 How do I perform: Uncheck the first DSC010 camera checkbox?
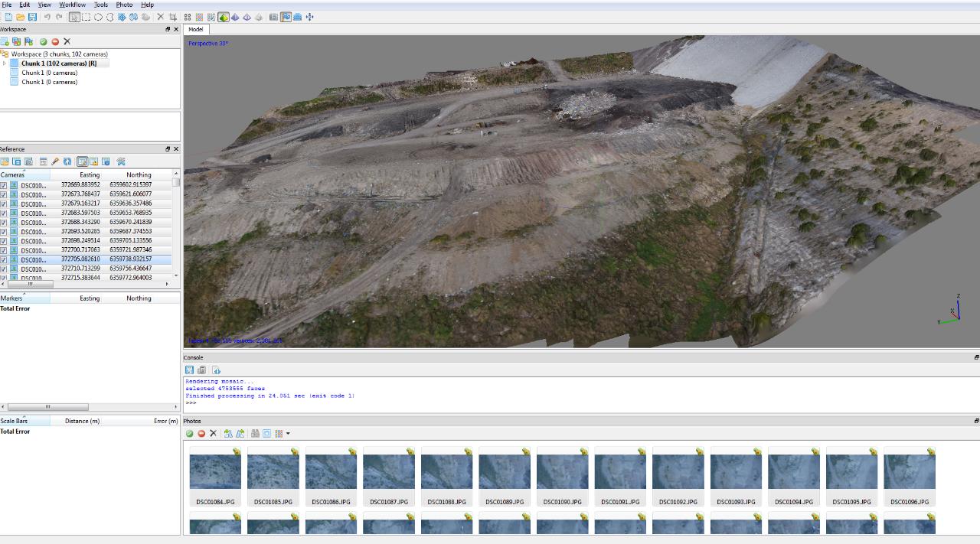(x=5, y=184)
